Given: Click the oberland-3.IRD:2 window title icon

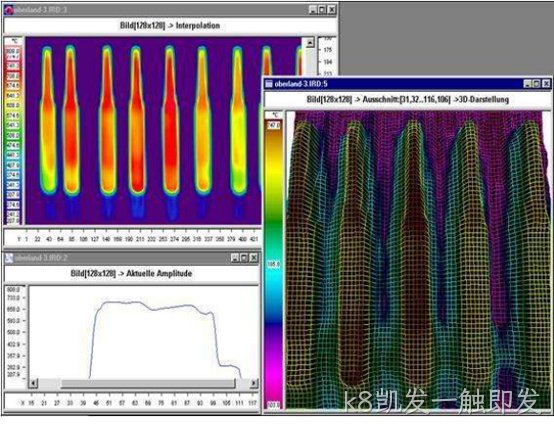Looking at the screenshot, I should pyautogui.click(x=9, y=258).
